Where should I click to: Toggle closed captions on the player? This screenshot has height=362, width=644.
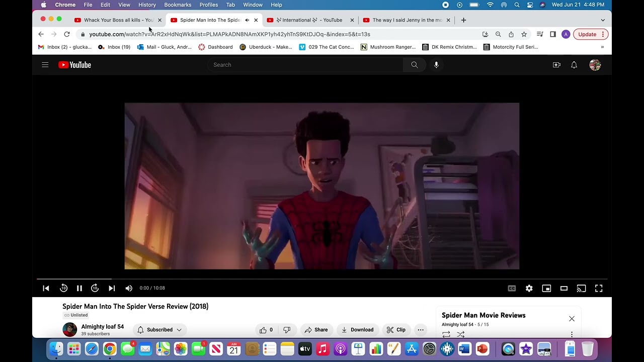click(x=512, y=288)
